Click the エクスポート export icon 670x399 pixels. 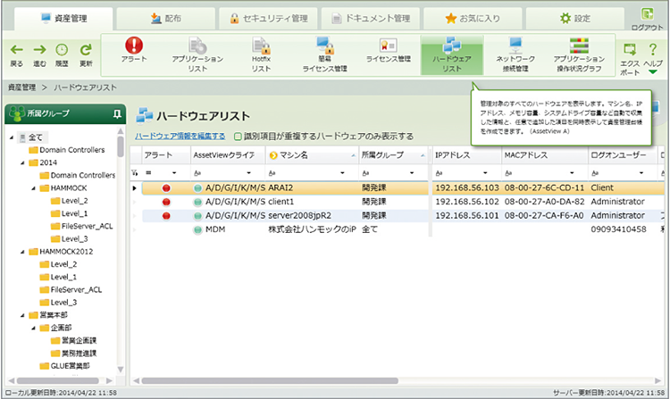click(629, 49)
